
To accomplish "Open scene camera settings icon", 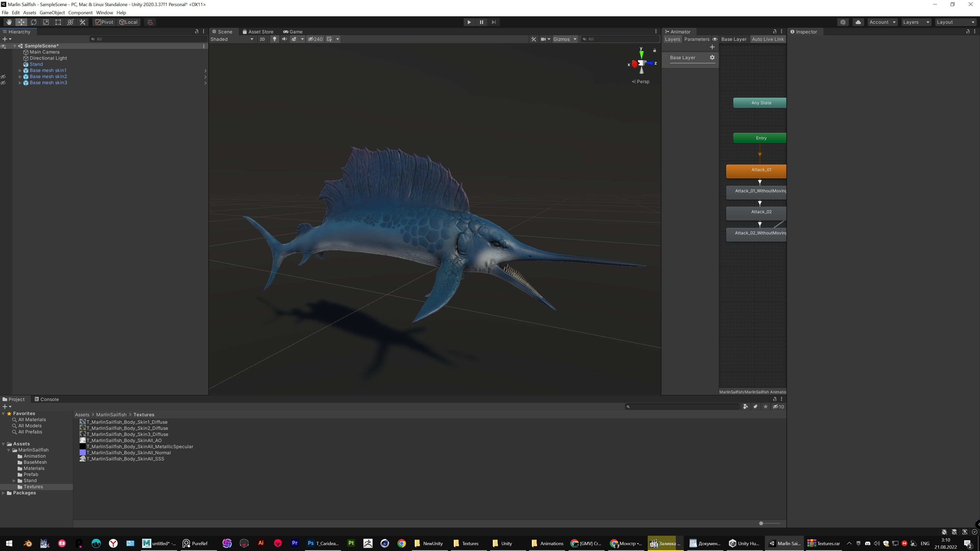I will click(543, 39).
